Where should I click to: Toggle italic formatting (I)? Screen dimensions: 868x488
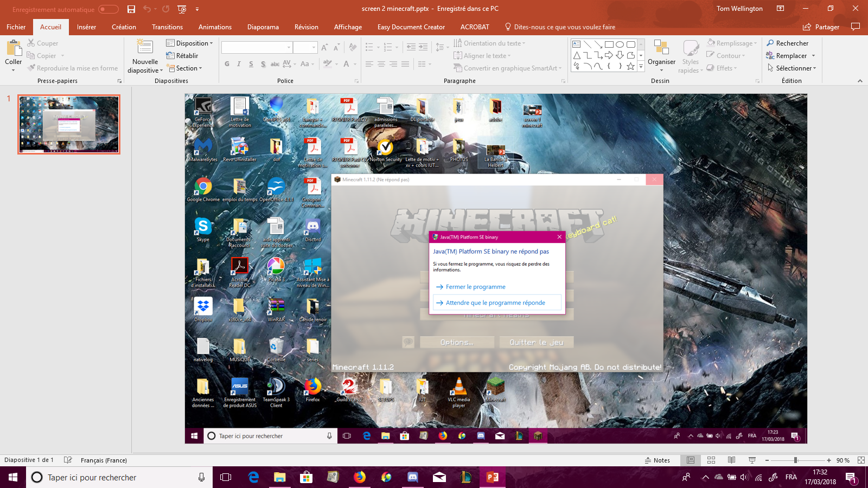tap(239, 64)
